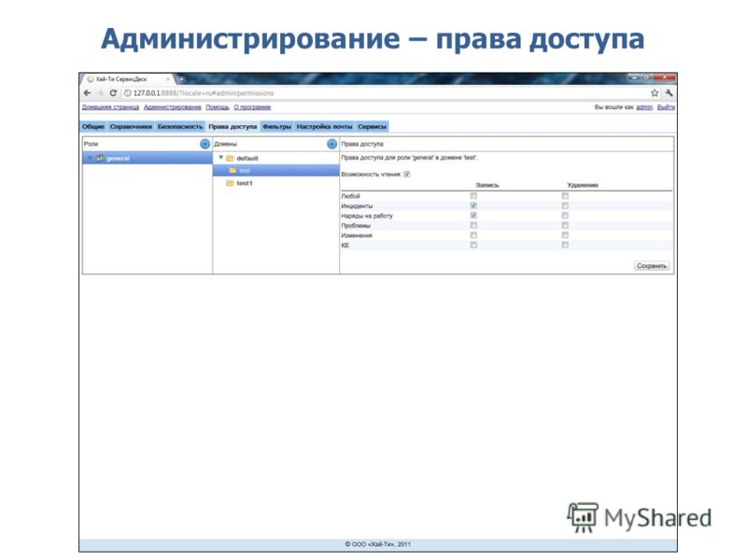Open a new browser tab
The height and width of the screenshot is (560, 747).
tap(181, 78)
